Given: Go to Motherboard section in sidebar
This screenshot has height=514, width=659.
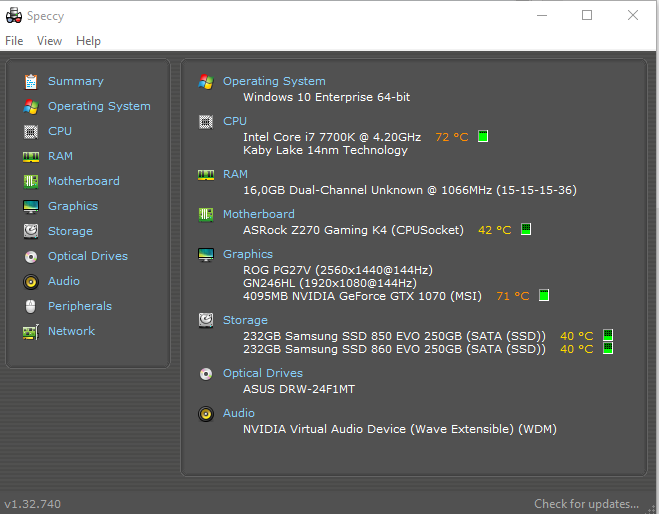Looking at the screenshot, I should click(x=84, y=181).
